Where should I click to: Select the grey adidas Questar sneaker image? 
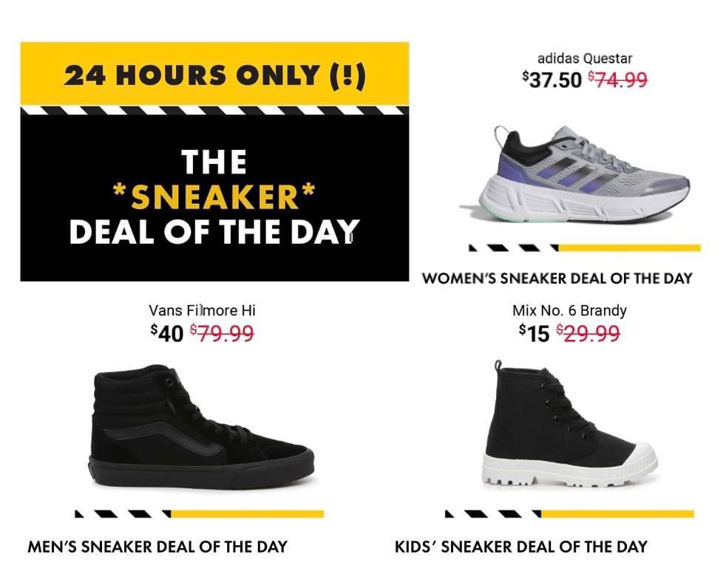click(577, 175)
